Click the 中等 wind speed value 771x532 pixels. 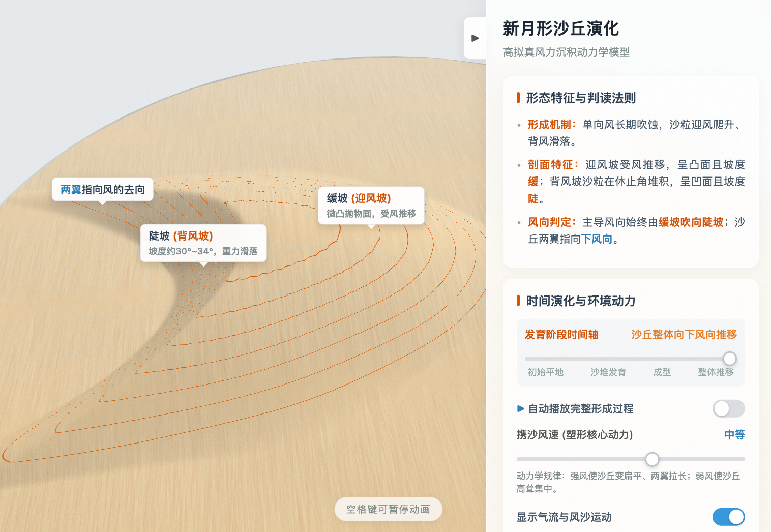tap(734, 435)
